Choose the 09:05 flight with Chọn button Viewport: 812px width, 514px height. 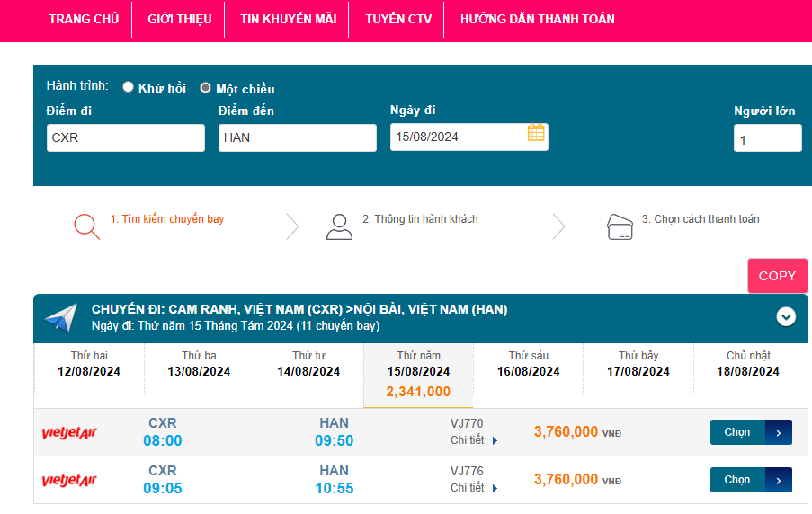click(x=750, y=480)
